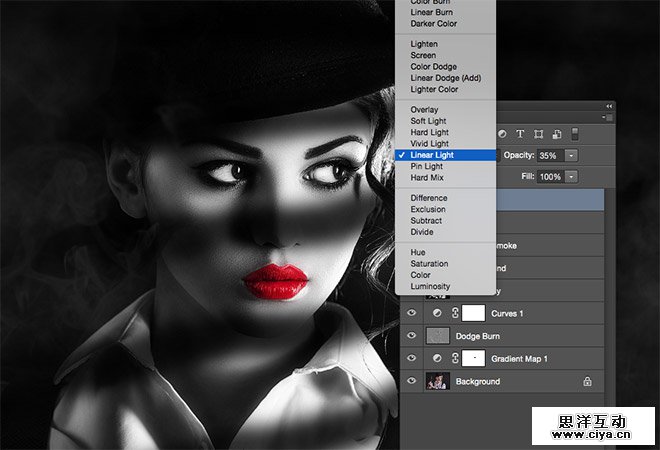Screen dimensions: 660x450
Task: Click the shape layer filter icon
Action: [538, 134]
